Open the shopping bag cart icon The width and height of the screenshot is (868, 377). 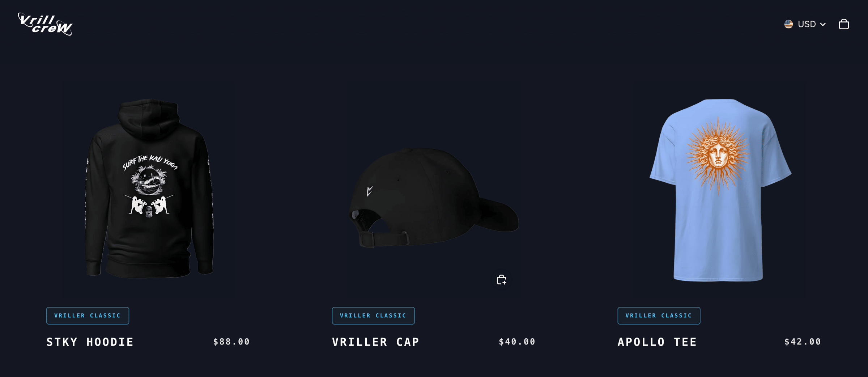844,24
